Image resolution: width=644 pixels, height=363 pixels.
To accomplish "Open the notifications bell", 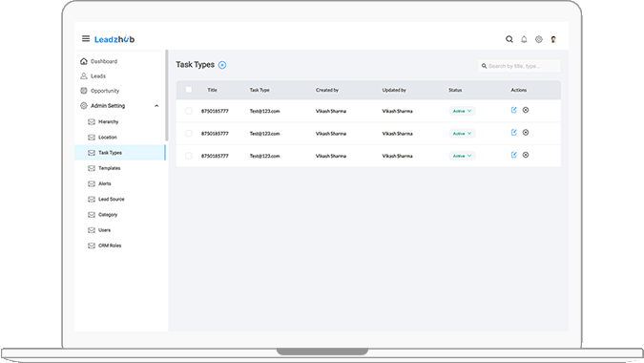I will tap(524, 39).
